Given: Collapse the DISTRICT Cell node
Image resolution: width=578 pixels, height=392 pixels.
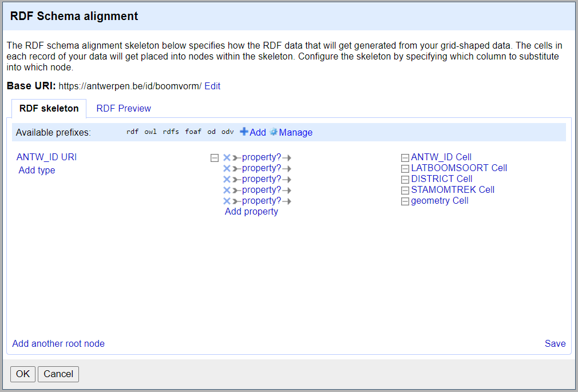Looking at the screenshot, I should click(405, 180).
